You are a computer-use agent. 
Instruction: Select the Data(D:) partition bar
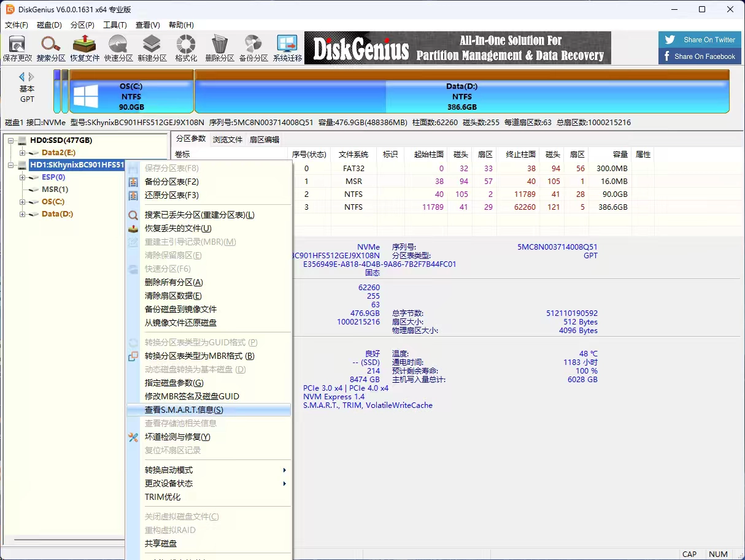pyautogui.click(x=462, y=92)
